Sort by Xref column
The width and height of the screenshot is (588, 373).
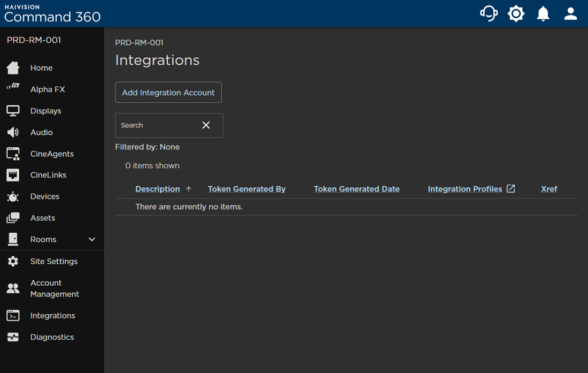point(549,189)
